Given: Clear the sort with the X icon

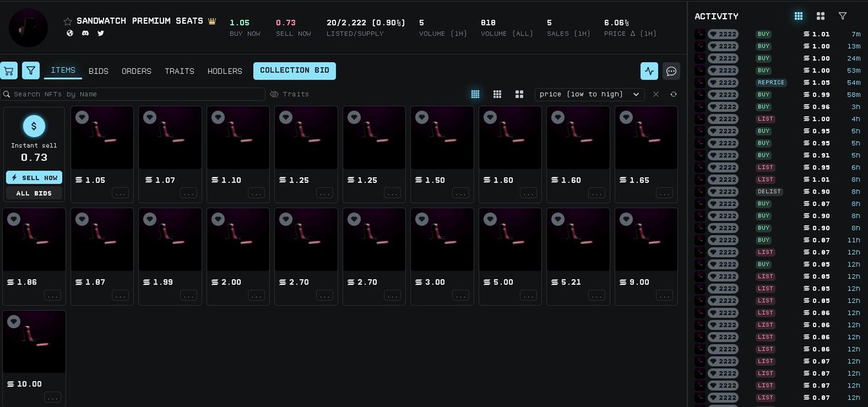Looking at the screenshot, I should (x=656, y=94).
